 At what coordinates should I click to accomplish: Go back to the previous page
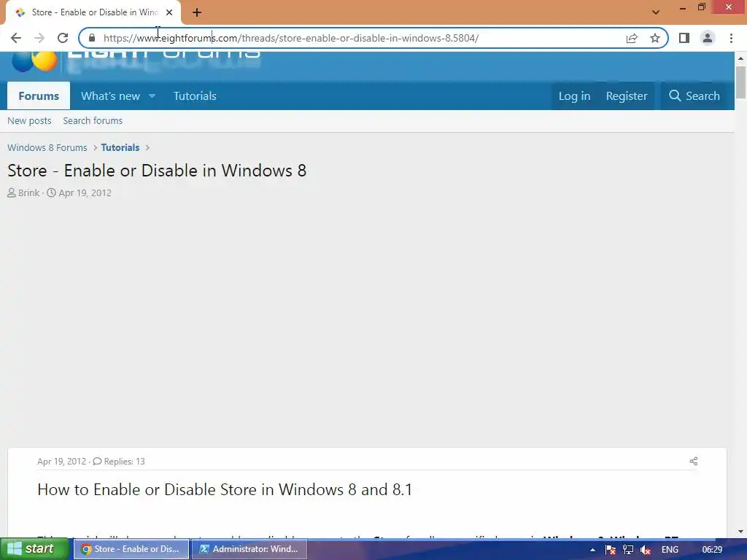pyautogui.click(x=16, y=38)
